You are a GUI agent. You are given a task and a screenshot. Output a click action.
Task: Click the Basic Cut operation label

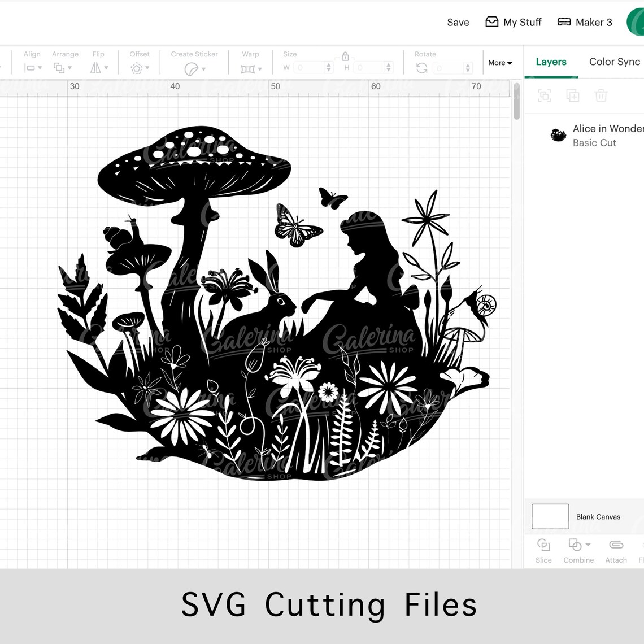pos(594,143)
